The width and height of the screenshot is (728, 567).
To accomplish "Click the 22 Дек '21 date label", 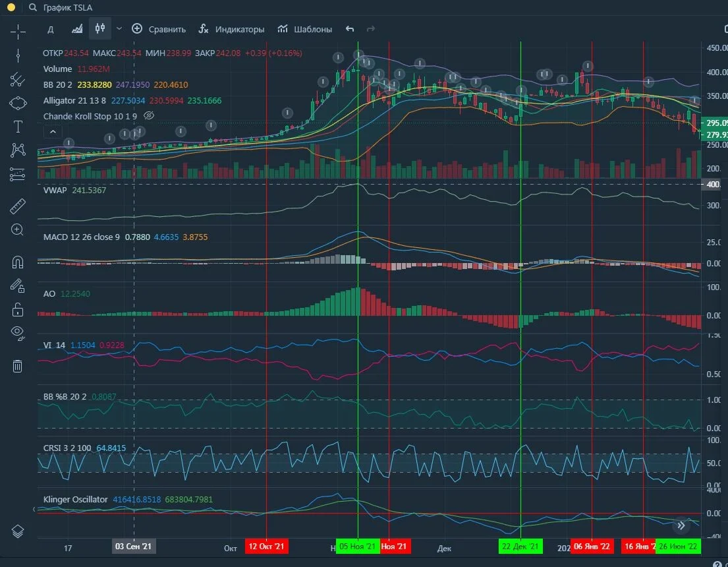I will 520,547.
